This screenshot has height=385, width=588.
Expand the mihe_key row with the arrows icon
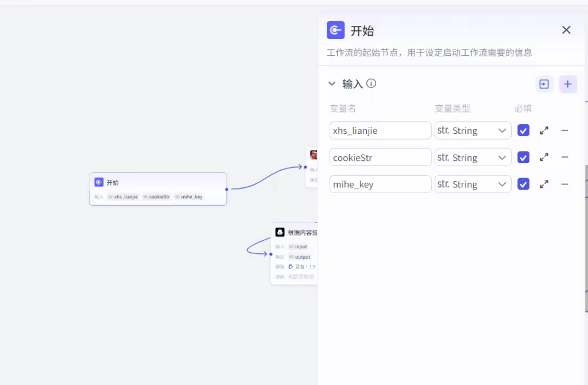pyautogui.click(x=544, y=184)
